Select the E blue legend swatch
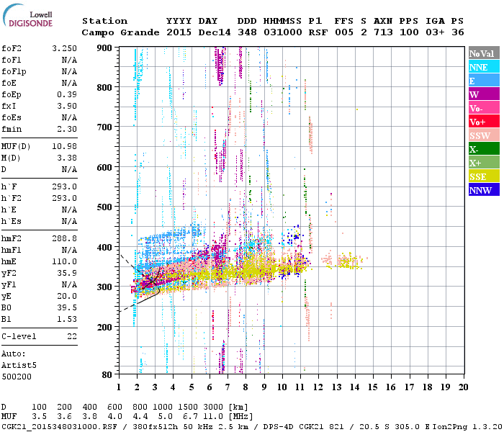Screen dimensions: 504x432 (x=484, y=81)
